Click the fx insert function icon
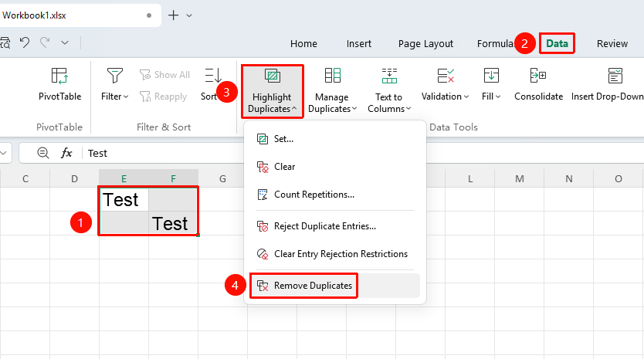 coord(66,153)
